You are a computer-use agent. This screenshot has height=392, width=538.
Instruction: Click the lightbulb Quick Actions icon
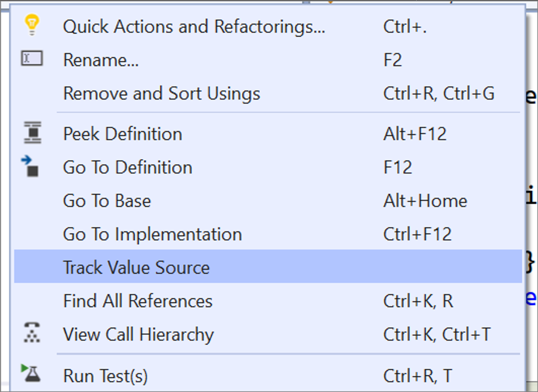pos(32,25)
